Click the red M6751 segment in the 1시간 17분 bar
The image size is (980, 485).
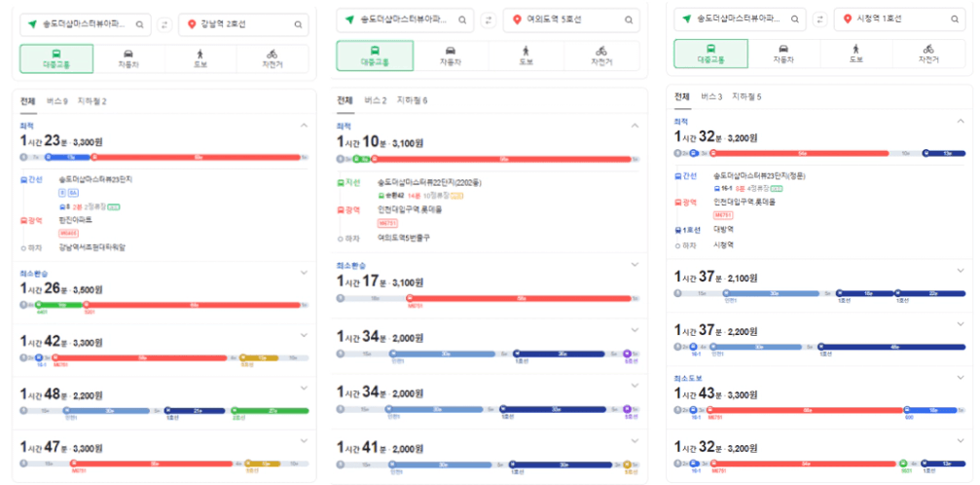pyautogui.click(x=518, y=298)
